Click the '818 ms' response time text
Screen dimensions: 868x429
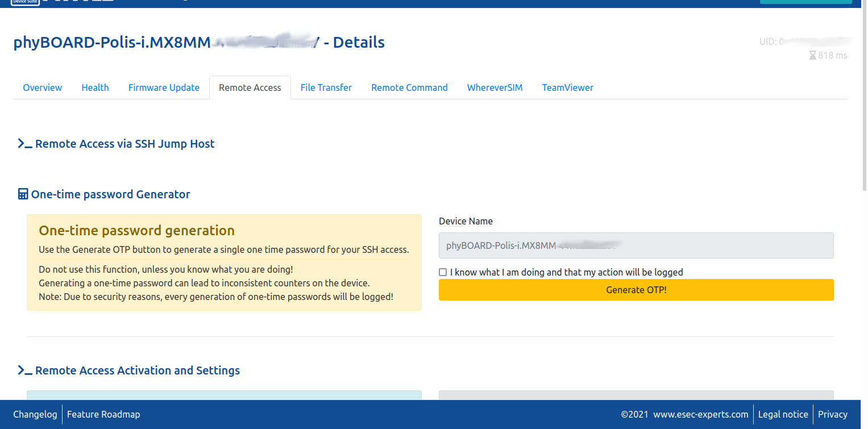point(833,55)
